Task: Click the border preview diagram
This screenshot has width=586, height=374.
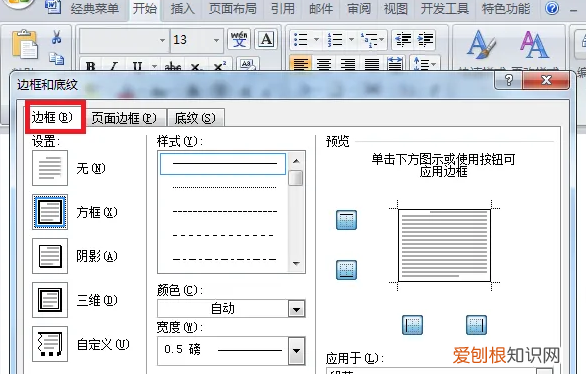Action: [x=444, y=245]
